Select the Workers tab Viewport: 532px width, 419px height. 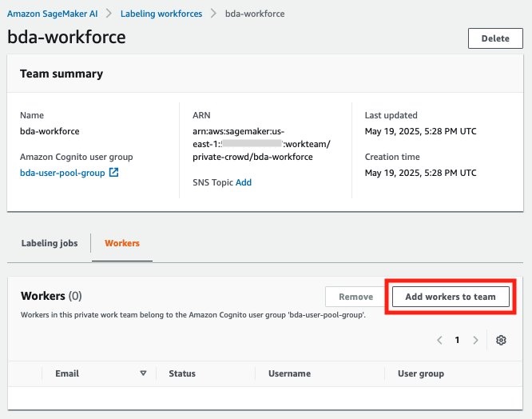point(122,243)
